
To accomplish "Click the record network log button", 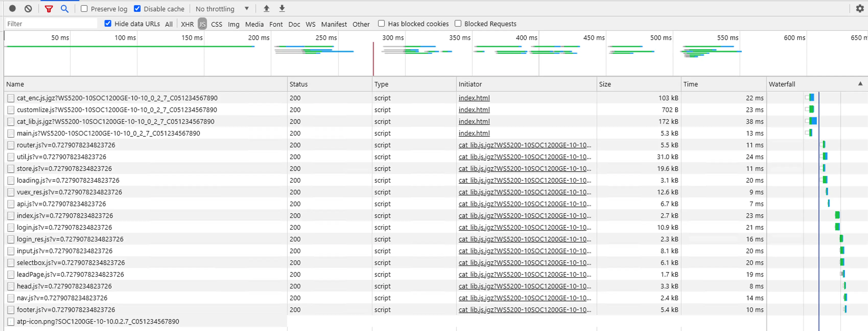I will point(13,8).
